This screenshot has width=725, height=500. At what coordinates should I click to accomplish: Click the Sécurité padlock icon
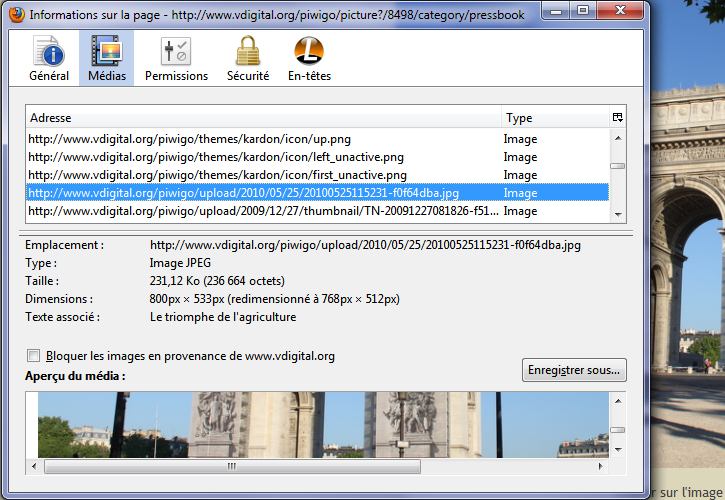(x=247, y=52)
